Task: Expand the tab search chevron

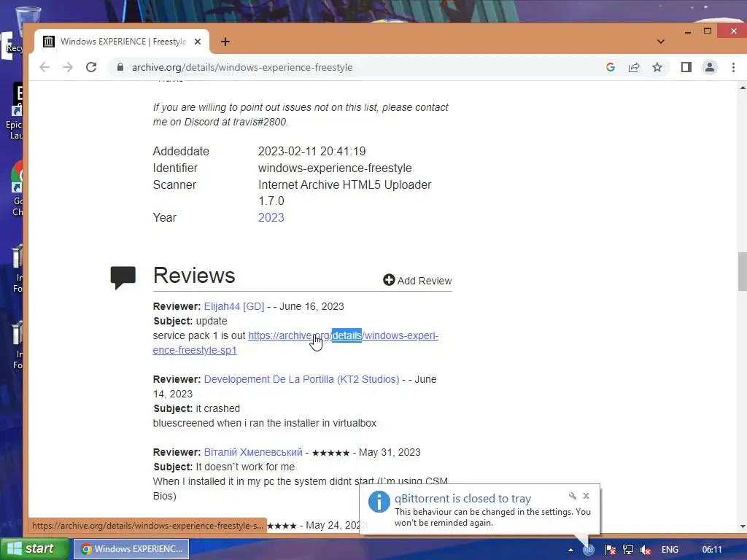Action: click(x=661, y=42)
